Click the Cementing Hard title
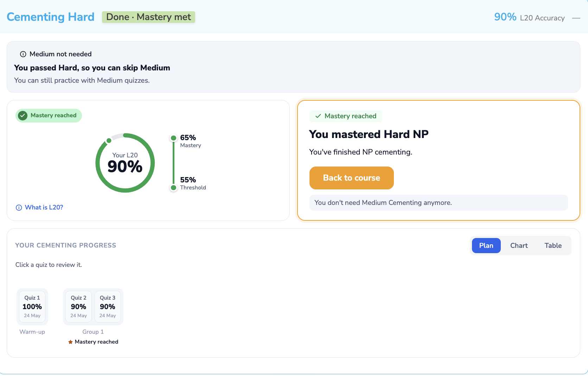 (x=51, y=17)
